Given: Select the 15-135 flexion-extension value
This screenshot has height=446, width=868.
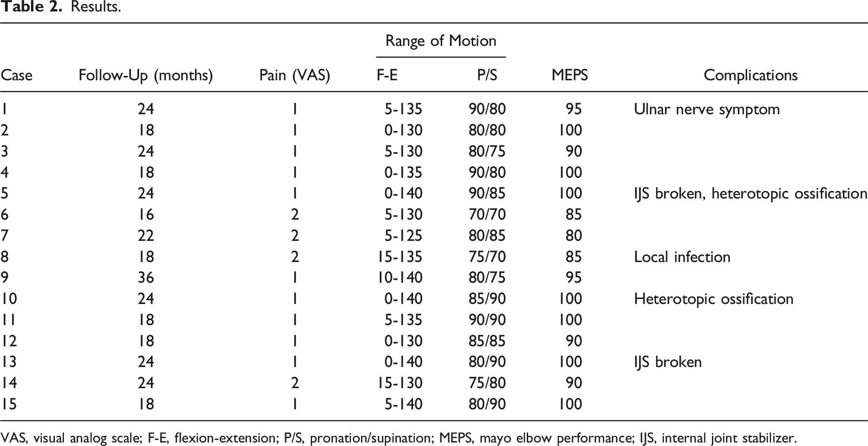Looking at the screenshot, I should point(399,257).
